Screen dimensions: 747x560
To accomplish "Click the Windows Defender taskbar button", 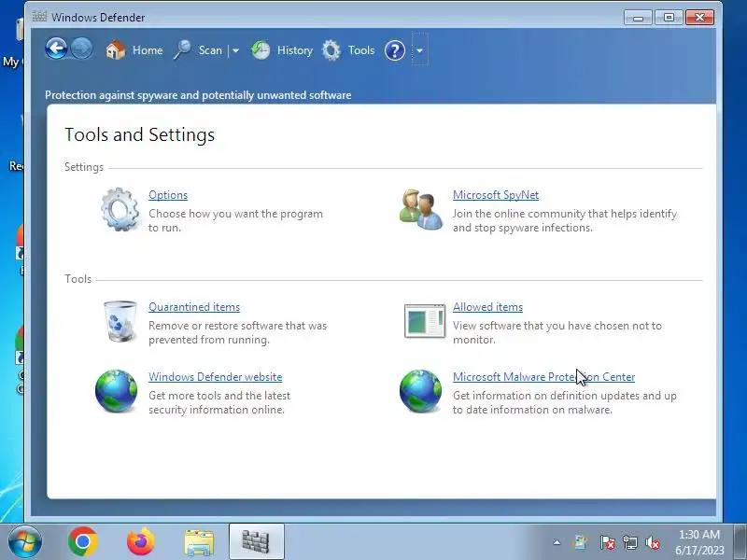I will [256, 541].
